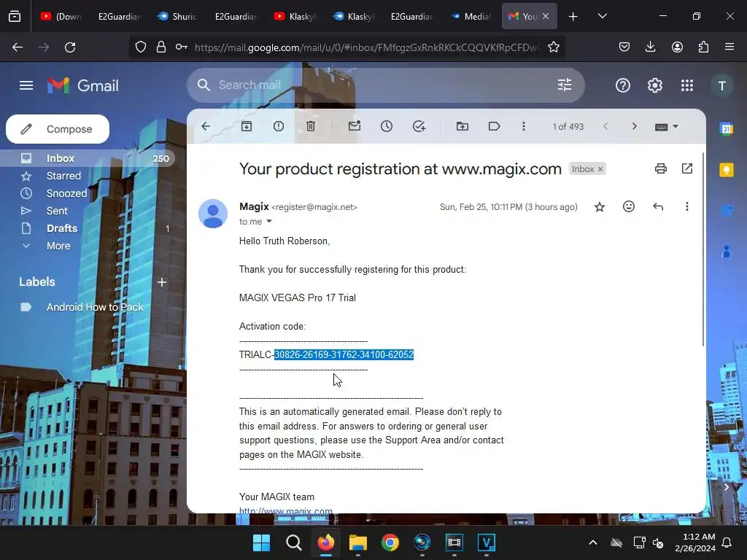The height and width of the screenshot is (560, 747).
Task: Open Firefox extensions menu
Action: pos(703,47)
